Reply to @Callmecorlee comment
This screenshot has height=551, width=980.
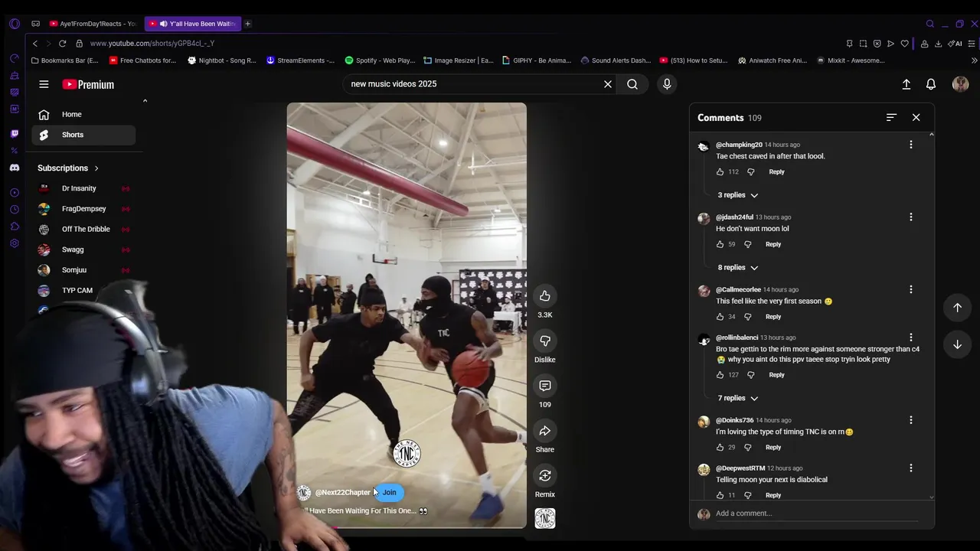[x=773, y=317]
